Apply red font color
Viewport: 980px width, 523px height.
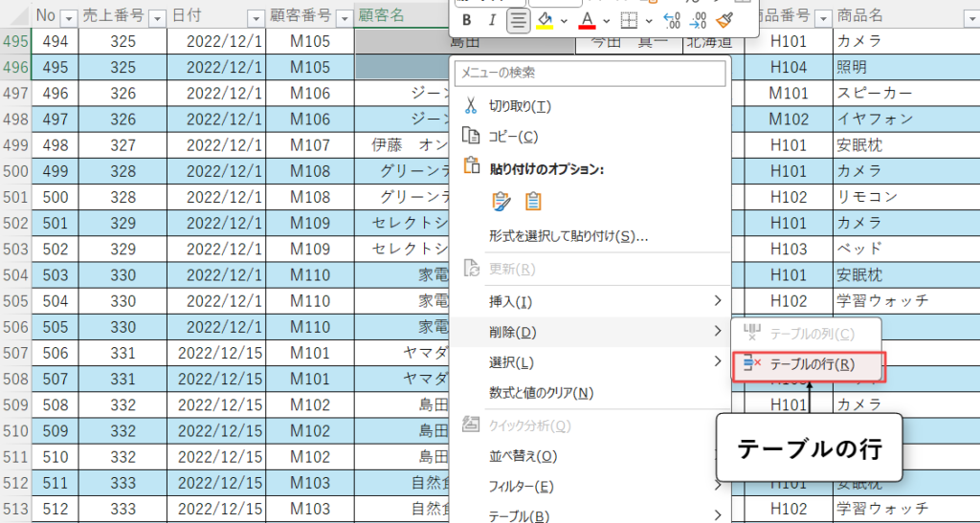click(x=588, y=20)
